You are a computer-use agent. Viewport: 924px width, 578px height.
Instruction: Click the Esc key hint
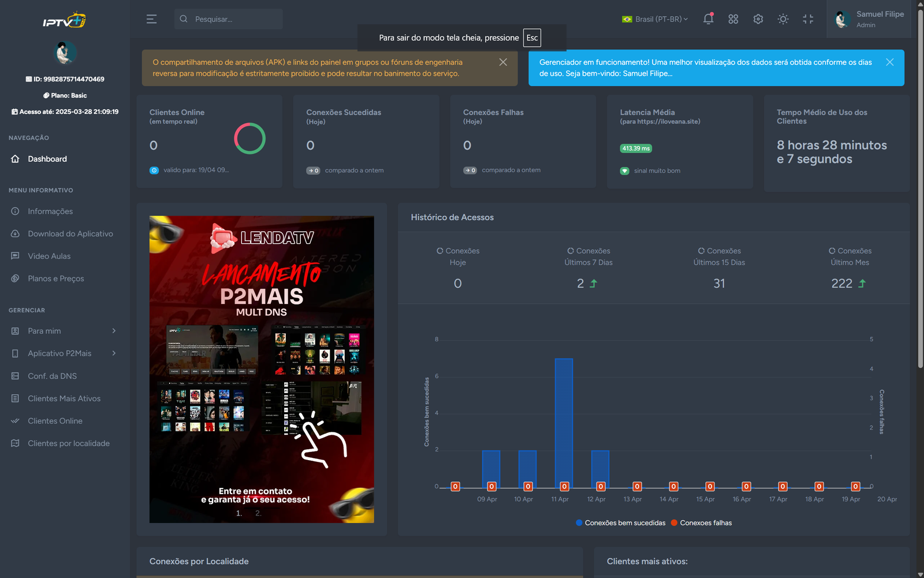click(x=532, y=38)
